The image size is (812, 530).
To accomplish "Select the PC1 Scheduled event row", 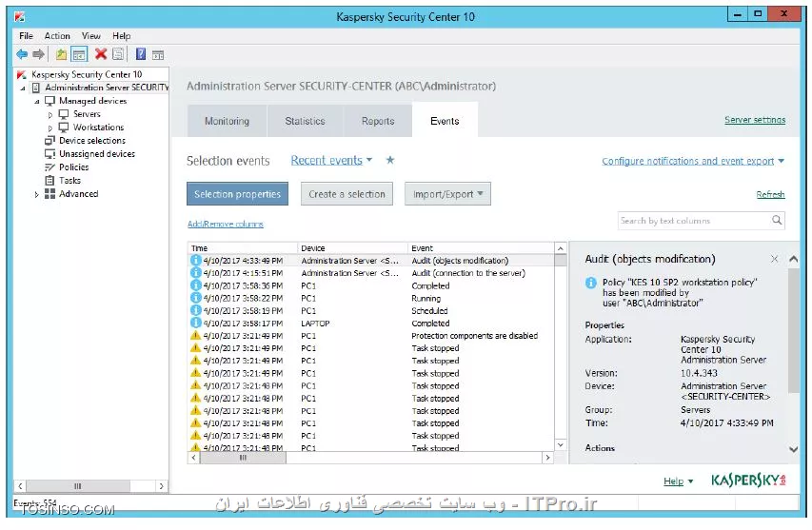I will [371, 310].
